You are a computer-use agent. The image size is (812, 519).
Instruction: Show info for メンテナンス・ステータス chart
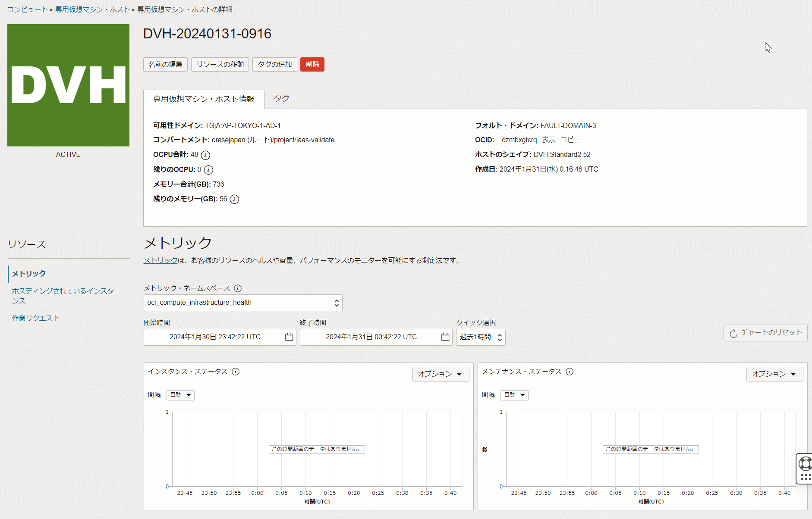click(570, 372)
